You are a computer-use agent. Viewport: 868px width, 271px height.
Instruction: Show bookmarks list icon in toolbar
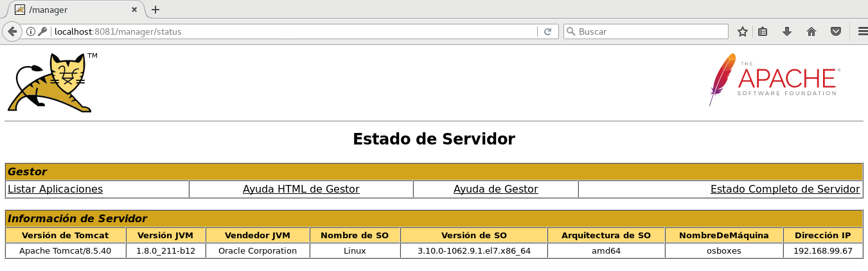click(x=763, y=31)
